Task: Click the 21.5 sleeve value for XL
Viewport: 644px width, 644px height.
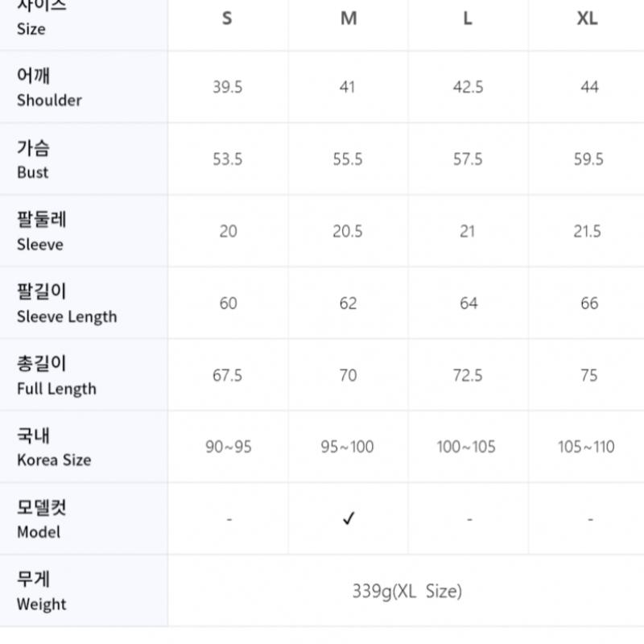Action: click(x=588, y=232)
